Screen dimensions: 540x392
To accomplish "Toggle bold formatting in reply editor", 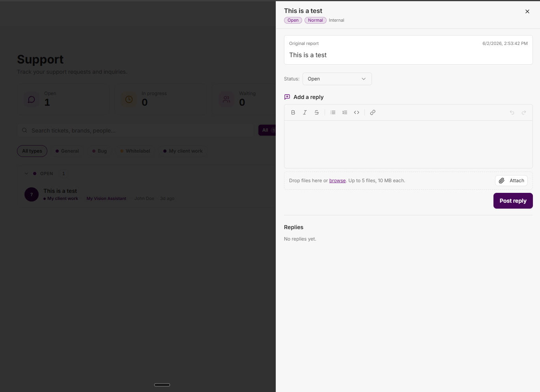I will (x=293, y=112).
